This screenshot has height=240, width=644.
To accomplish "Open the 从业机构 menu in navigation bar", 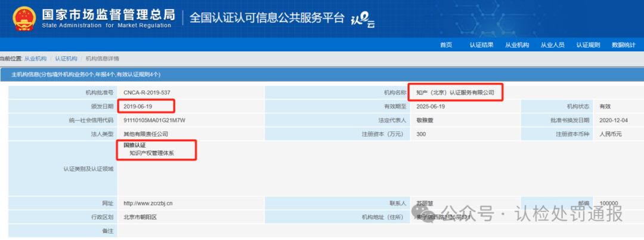I will pos(517,45).
